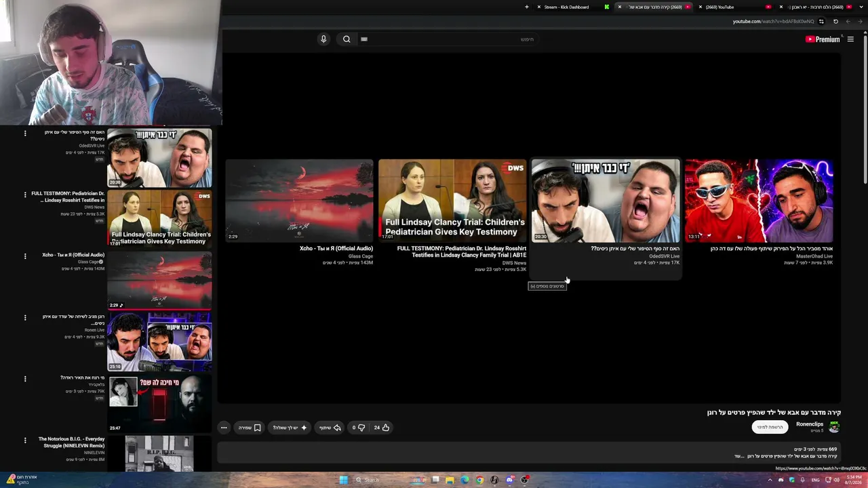Open the MasterOhad Live channel link
This screenshot has width=868, height=488.
tap(814, 256)
